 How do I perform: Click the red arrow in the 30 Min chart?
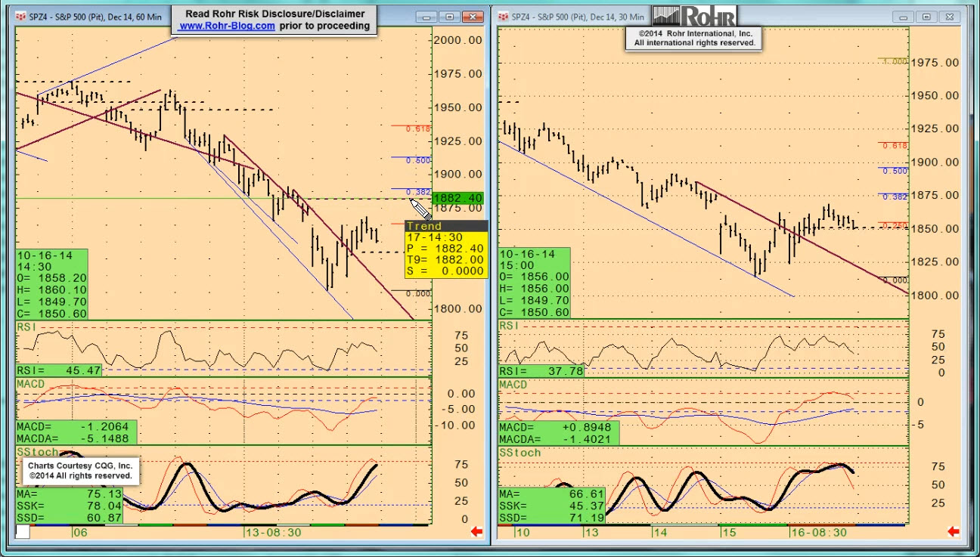point(954,532)
